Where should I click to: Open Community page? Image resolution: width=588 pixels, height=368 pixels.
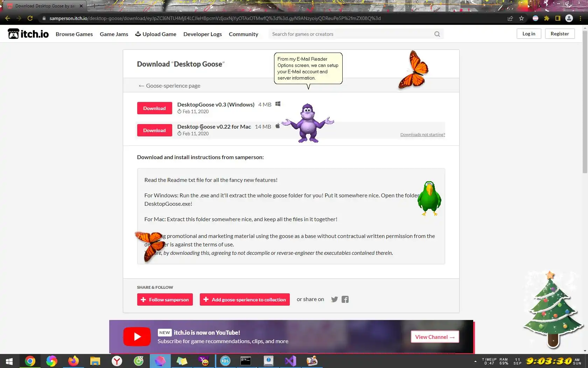[x=244, y=34]
